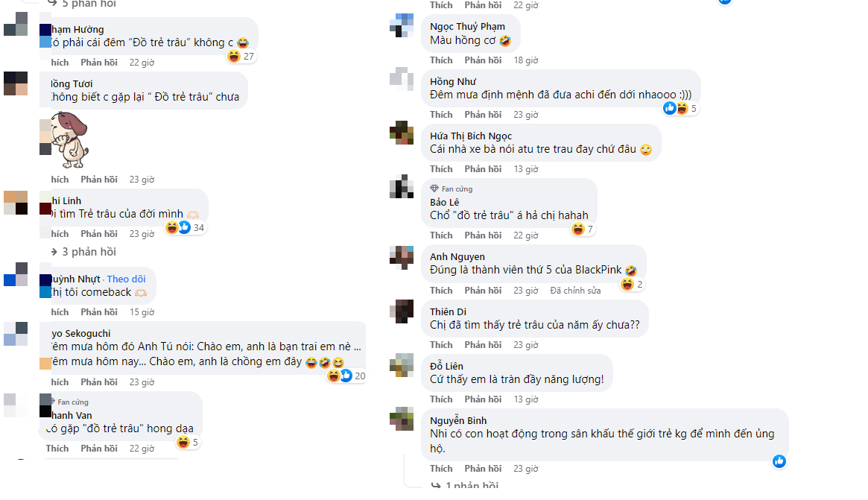868x500 pixels.
Task: Toggle Thích on Đỗ Liên's comment
Action: pyautogui.click(x=441, y=399)
